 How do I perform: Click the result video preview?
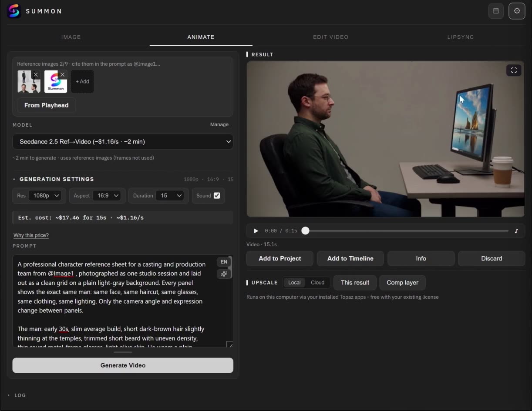tap(386, 139)
